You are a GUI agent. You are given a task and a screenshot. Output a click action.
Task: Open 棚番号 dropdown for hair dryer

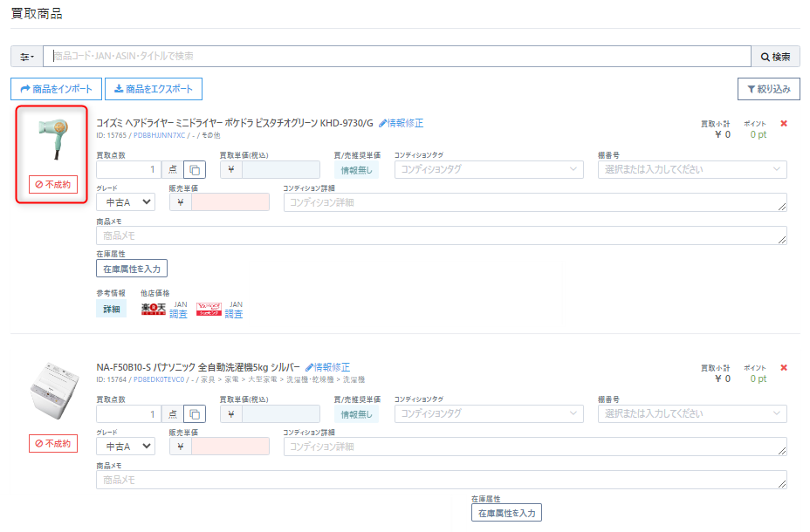coord(692,169)
